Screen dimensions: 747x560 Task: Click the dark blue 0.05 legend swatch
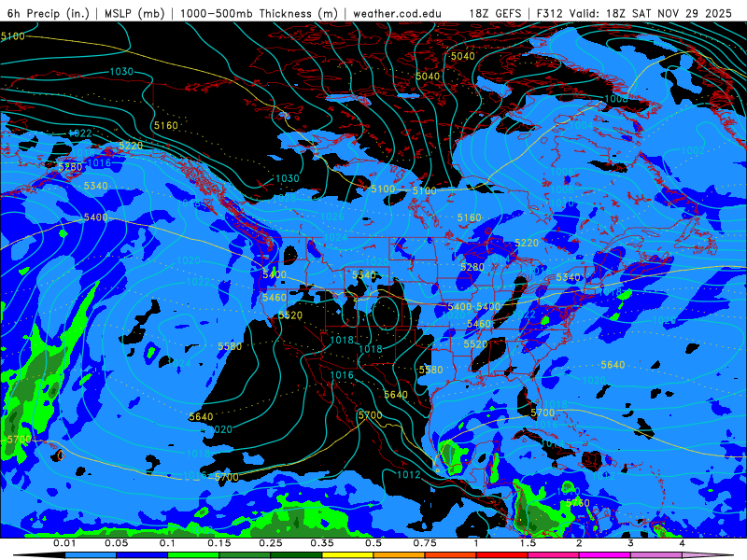tap(142, 555)
